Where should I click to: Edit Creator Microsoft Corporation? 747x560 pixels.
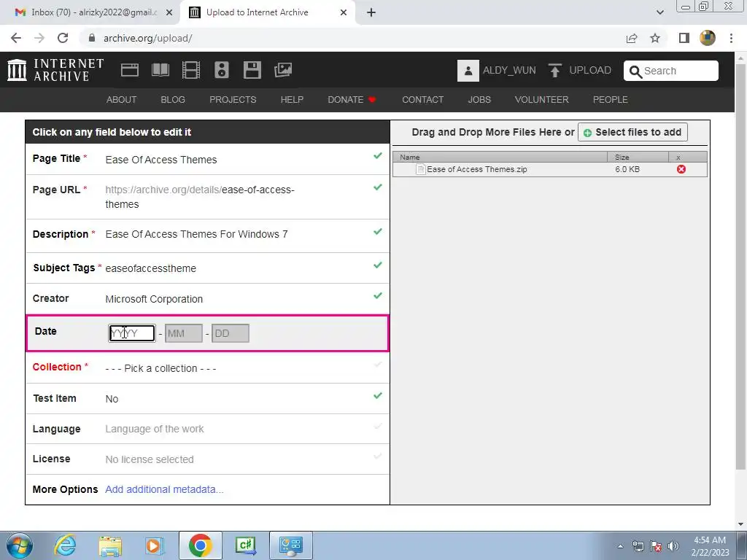pyautogui.click(x=208, y=298)
